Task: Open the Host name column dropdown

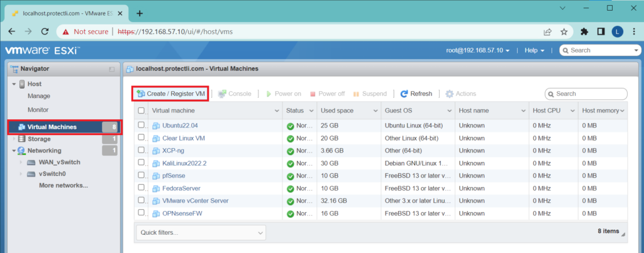Action: point(523,110)
